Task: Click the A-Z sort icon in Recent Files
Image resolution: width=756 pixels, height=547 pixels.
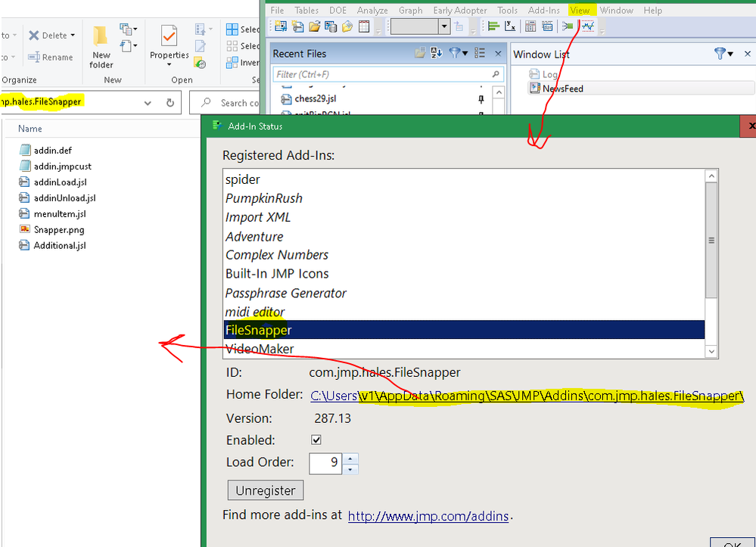Action: click(437, 53)
